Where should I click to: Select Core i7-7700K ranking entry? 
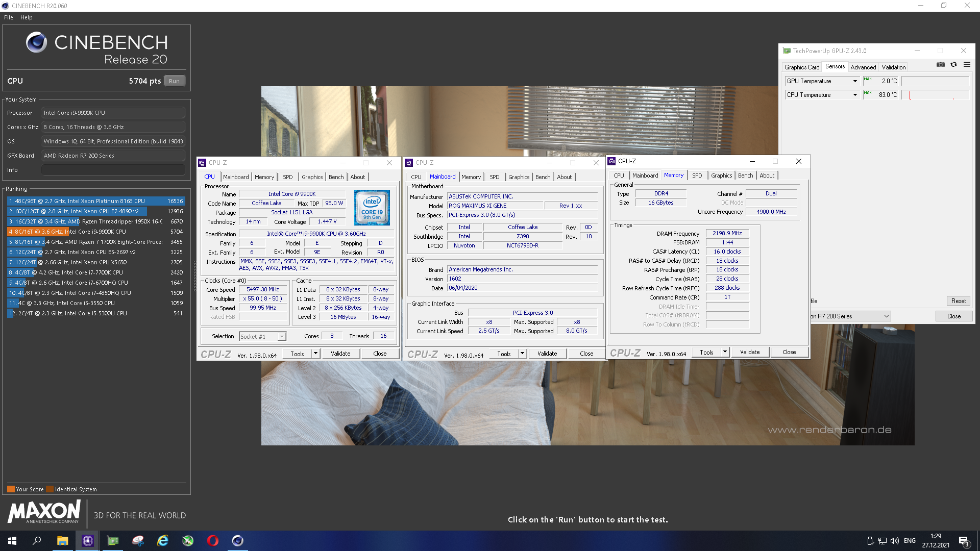(95, 272)
